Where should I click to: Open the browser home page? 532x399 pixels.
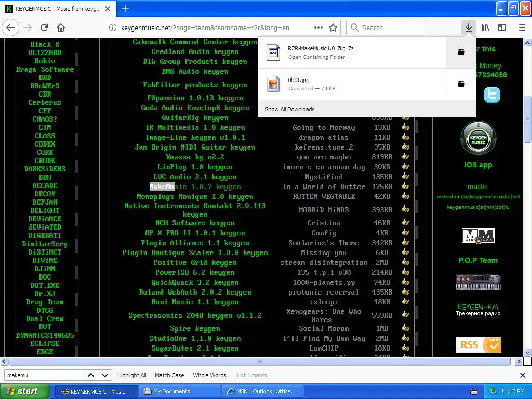pos(61,28)
